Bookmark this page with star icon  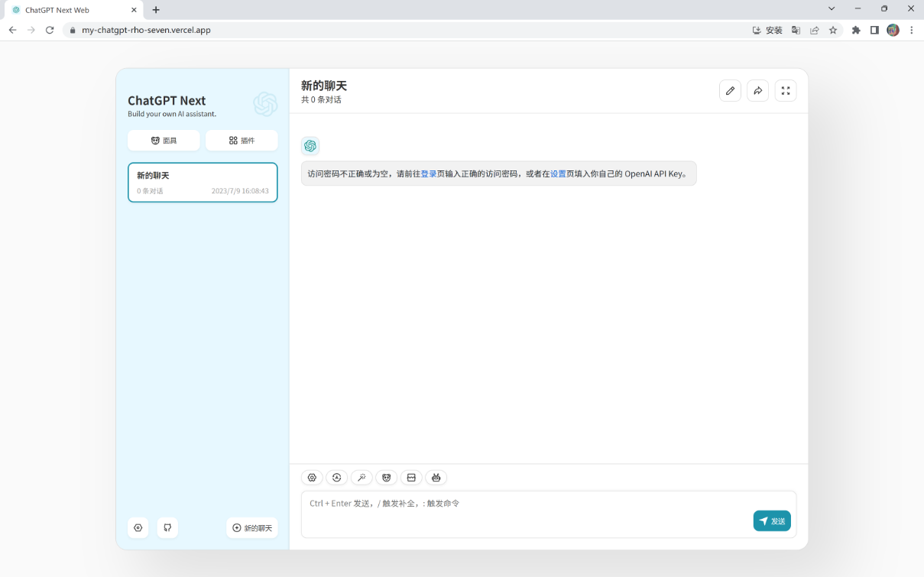(x=833, y=30)
